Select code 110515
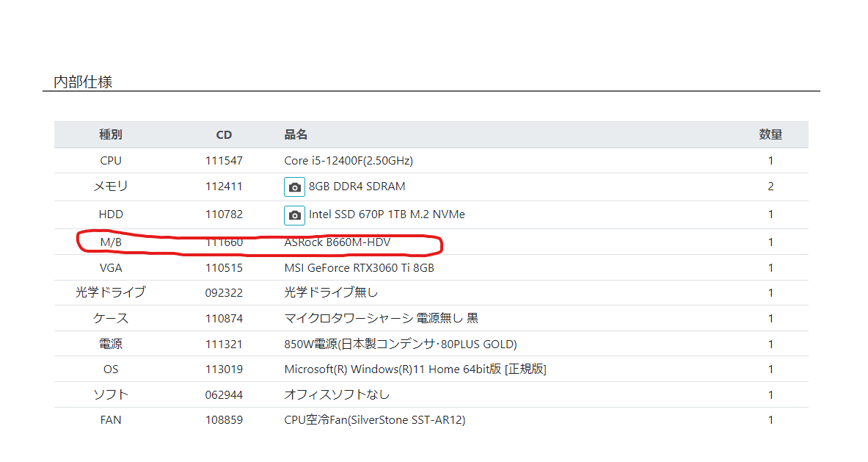868x462 pixels. (224, 268)
